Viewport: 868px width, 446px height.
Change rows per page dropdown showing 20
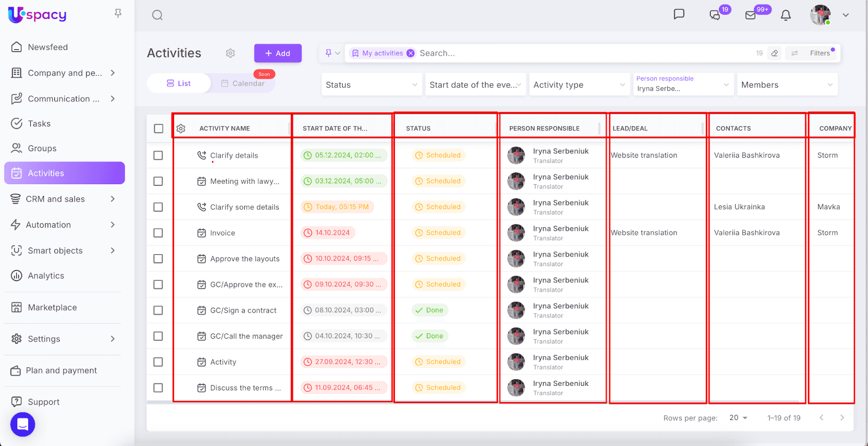click(x=738, y=418)
